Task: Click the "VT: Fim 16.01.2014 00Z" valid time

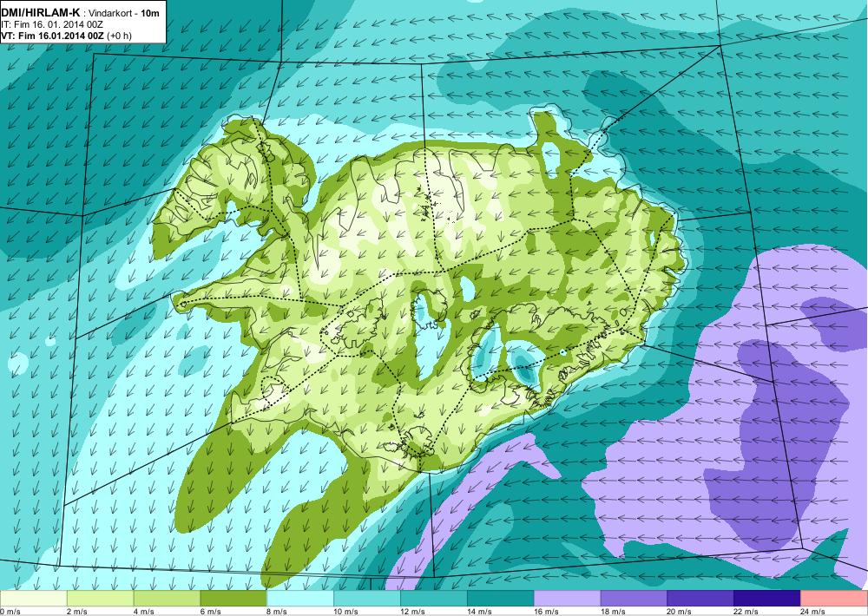Action: [53, 36]
